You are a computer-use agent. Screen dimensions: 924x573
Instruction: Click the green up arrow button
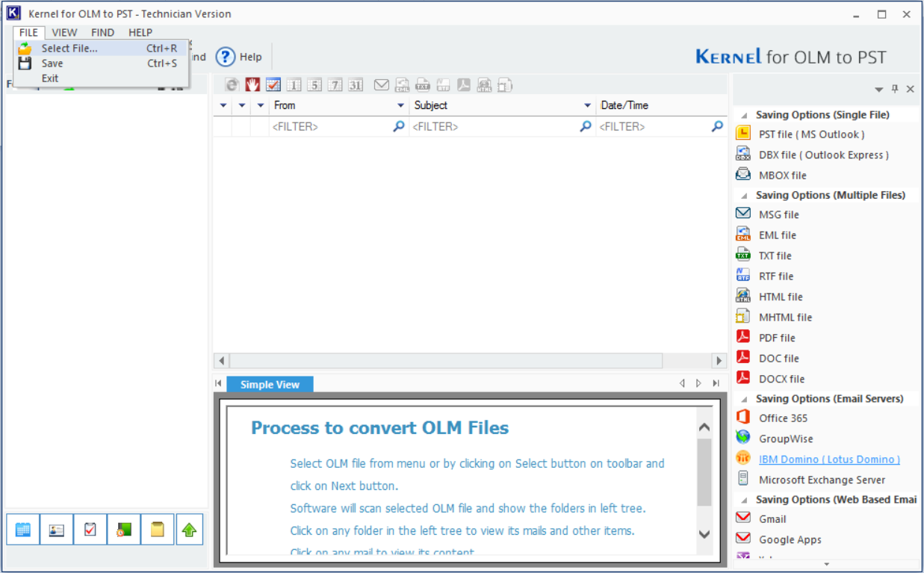190,530
